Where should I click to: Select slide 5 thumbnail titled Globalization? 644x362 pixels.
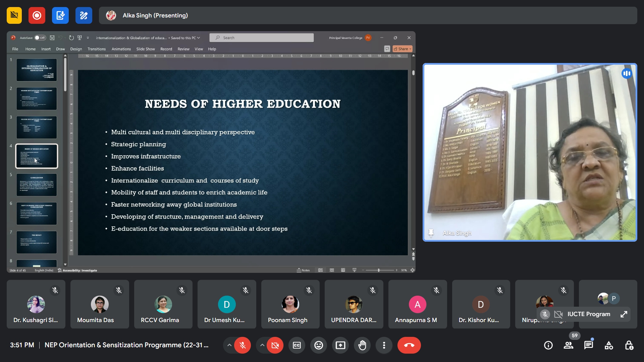37,185
